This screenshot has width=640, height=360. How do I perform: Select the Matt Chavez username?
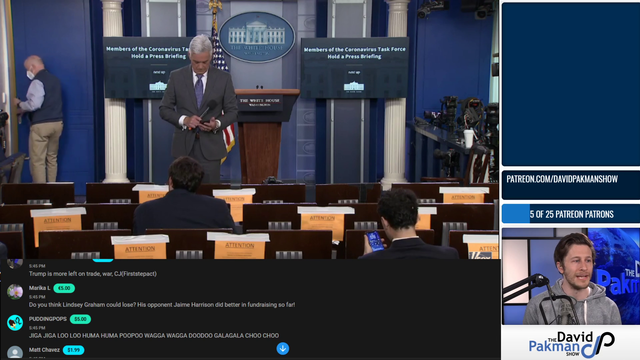pos(44,350)
